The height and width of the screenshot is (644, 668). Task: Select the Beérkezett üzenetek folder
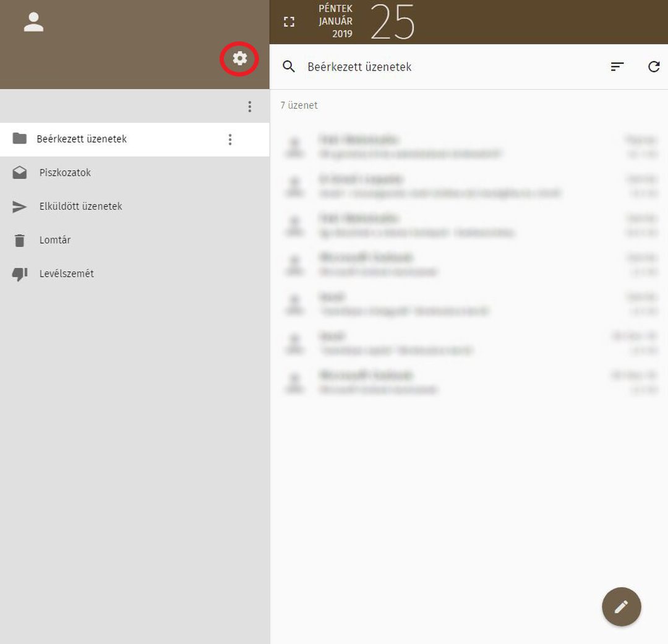tap(135, 139)
